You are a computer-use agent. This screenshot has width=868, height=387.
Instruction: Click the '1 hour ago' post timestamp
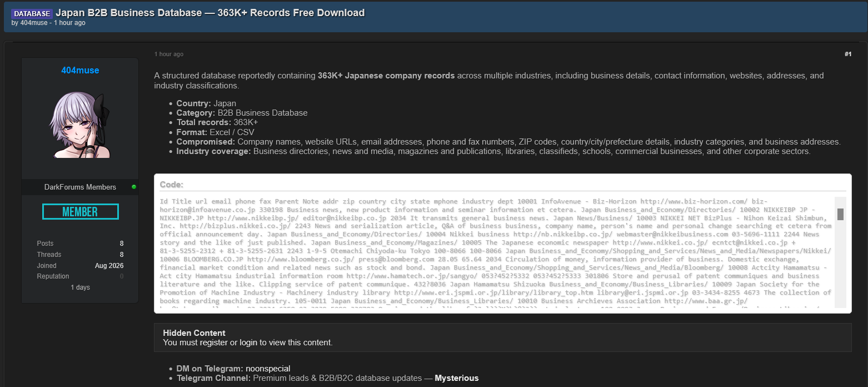click(169, 54)
